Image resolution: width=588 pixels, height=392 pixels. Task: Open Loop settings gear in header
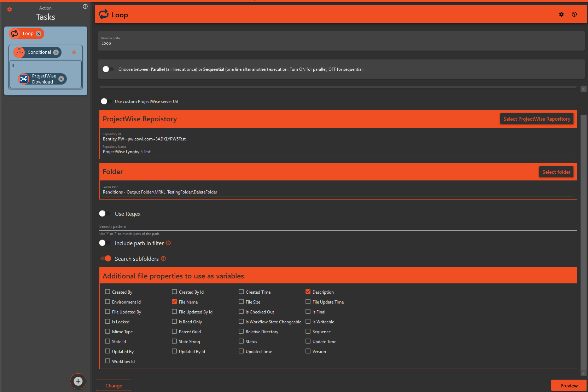pos(561,15)
